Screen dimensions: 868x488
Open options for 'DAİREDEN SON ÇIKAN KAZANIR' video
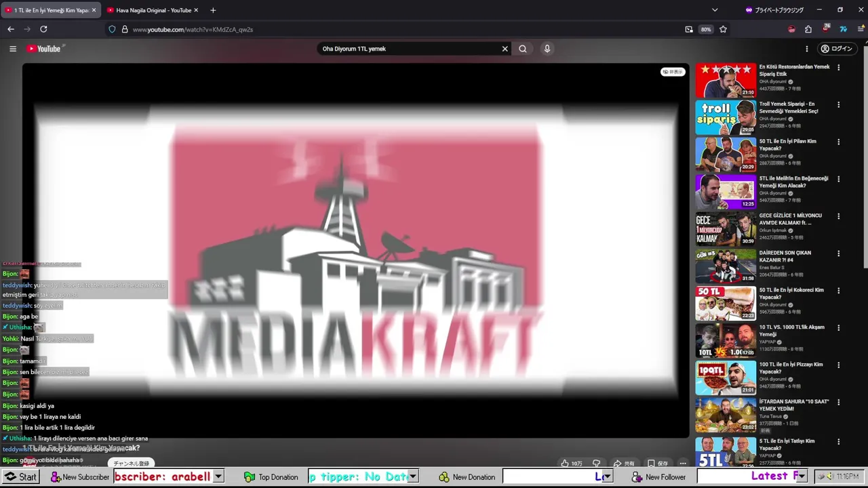point(838,253)
